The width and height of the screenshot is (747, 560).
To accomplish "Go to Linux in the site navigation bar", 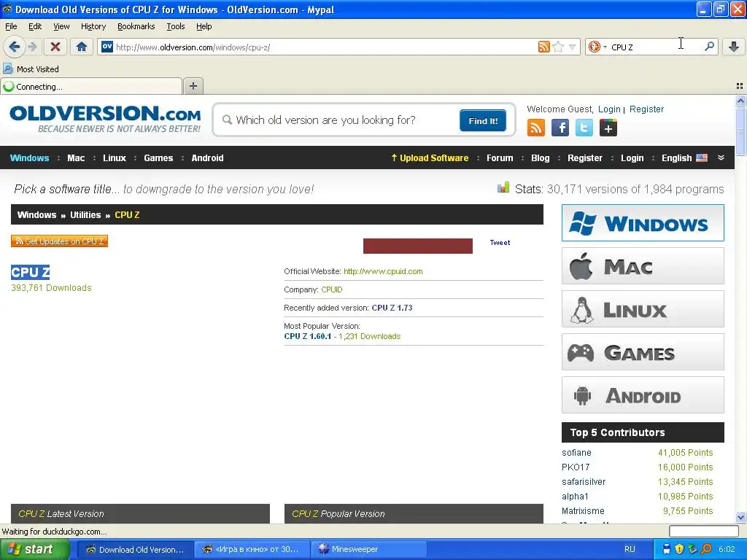I will click(x=115, y=157).
